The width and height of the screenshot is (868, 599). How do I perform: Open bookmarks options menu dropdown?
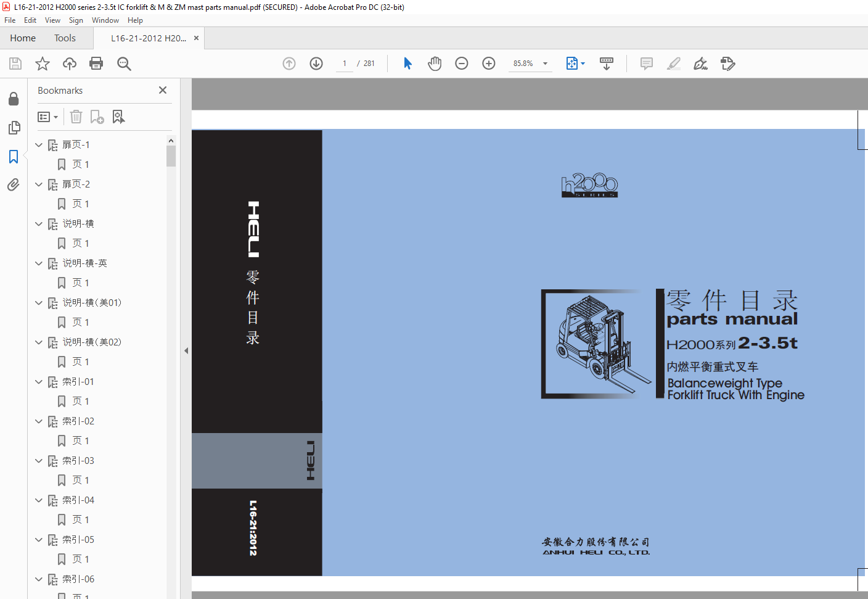pyautogui.click(x=47, y=117)
